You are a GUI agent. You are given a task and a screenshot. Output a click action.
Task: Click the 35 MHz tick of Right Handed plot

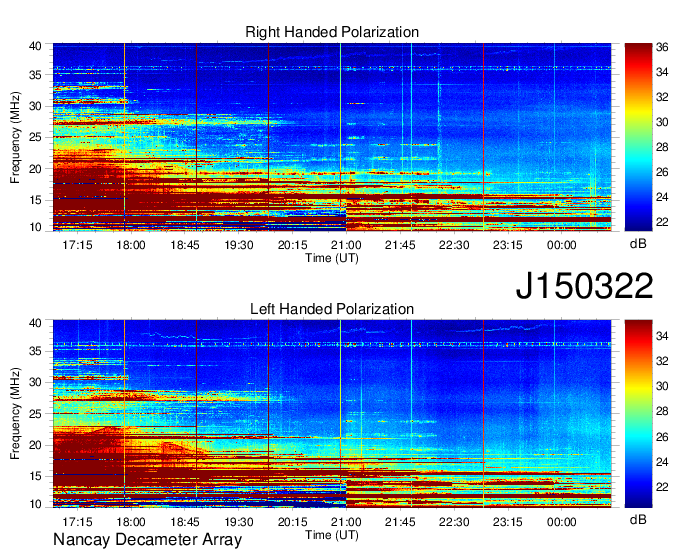pos(35,75)
